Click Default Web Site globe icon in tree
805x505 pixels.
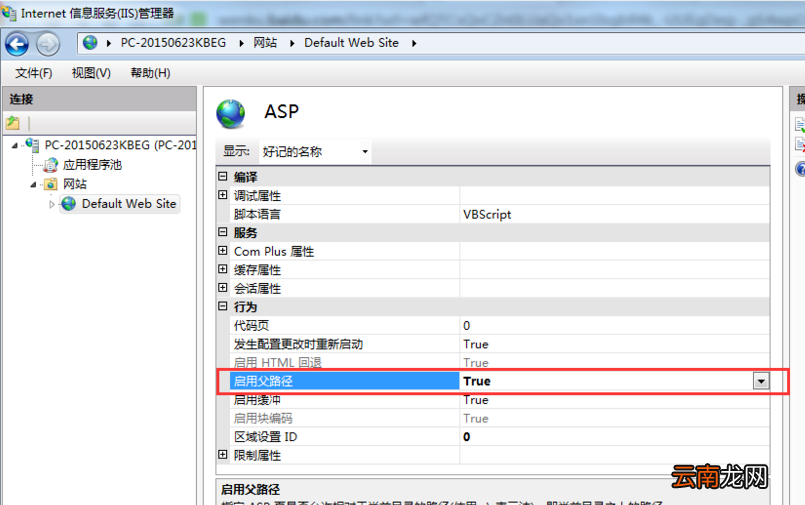(x=68, y=204)
